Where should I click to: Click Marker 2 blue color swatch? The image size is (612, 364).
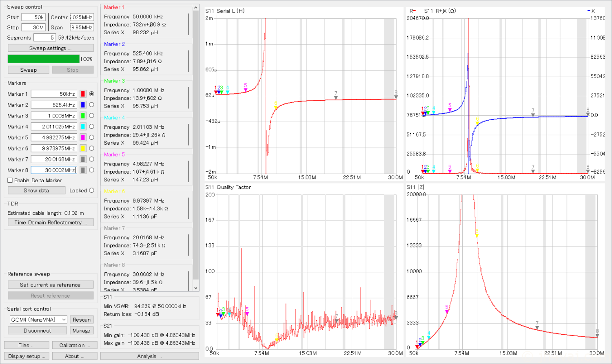click(83, 105)
